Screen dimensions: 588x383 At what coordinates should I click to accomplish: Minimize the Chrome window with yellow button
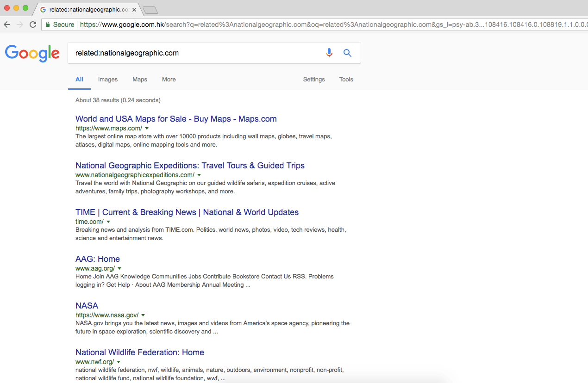tap(16, 8)
